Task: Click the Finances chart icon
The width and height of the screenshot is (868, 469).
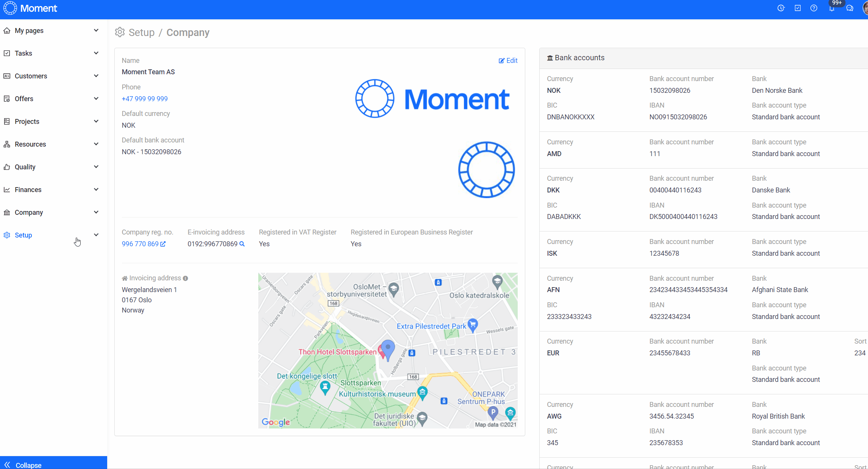Action: (x=7, y=190)
